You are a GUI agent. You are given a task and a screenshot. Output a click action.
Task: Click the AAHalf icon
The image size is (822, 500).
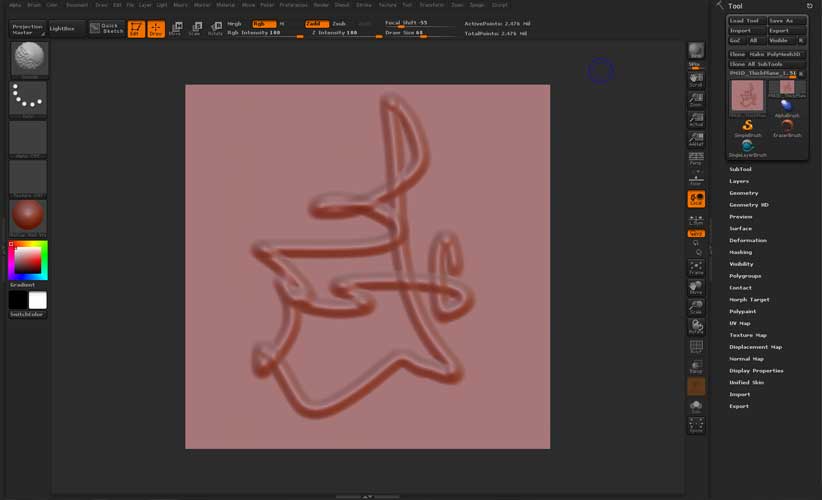click(x=696, y=140)
